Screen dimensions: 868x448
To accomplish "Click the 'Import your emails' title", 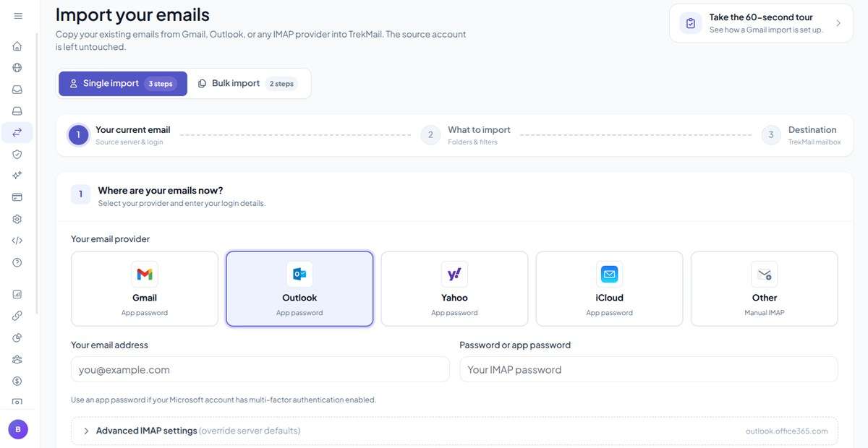I will click(132, 14).
